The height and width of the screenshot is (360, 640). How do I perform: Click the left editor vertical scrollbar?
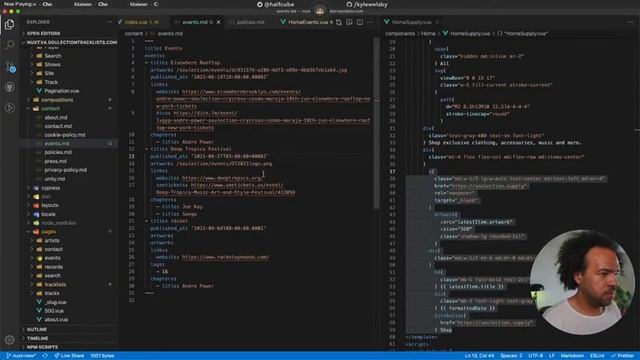376,122
